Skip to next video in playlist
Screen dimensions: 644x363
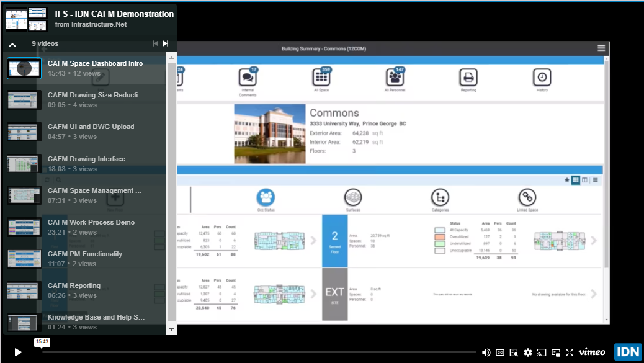pyautogui.click(x=166, y=43)
